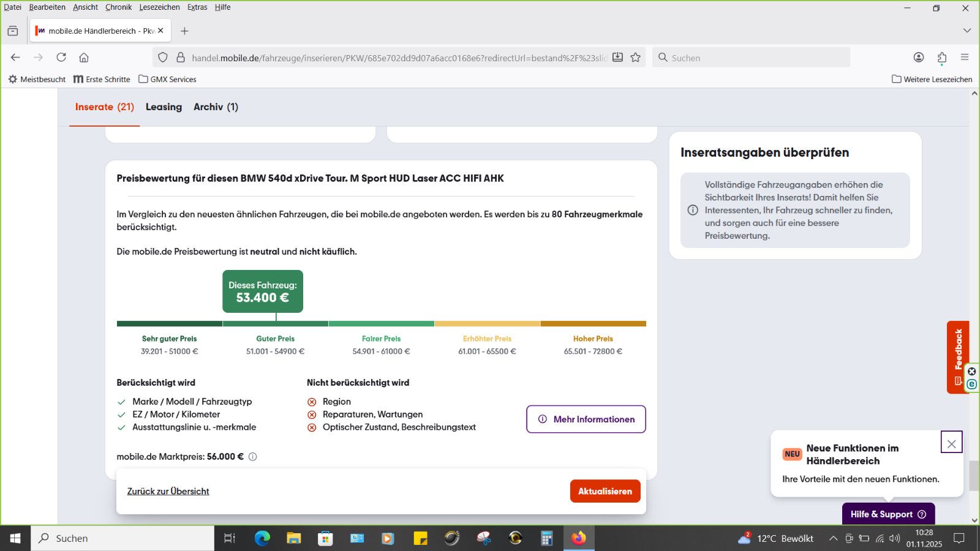Open the Windows Start menu
The height and width of the screenshot is (551, 980).
click(x=15, y=538)
